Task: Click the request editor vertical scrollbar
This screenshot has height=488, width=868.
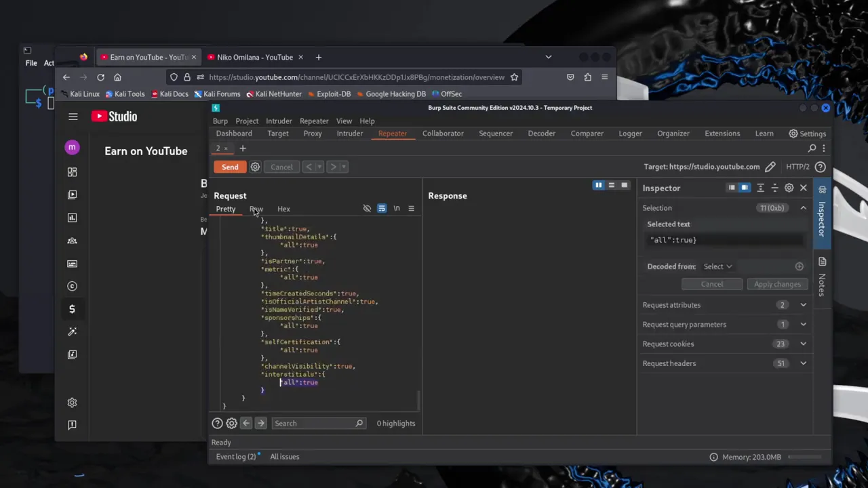Action: [418, 400]
